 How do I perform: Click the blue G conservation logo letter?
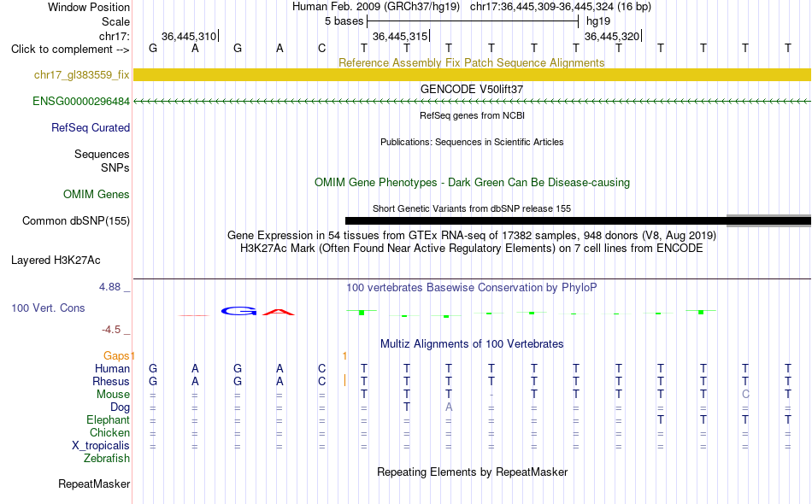[238, 311]
